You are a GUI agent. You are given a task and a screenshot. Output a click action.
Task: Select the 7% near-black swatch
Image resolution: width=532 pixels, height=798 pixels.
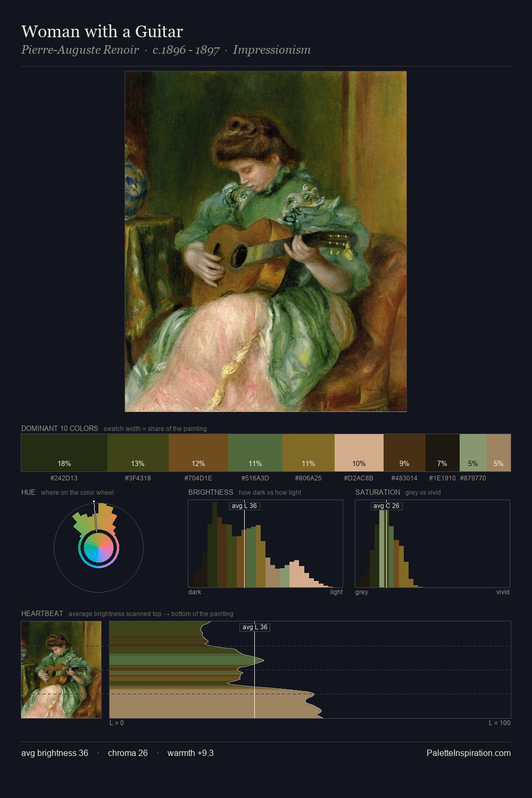pos(443,453)
